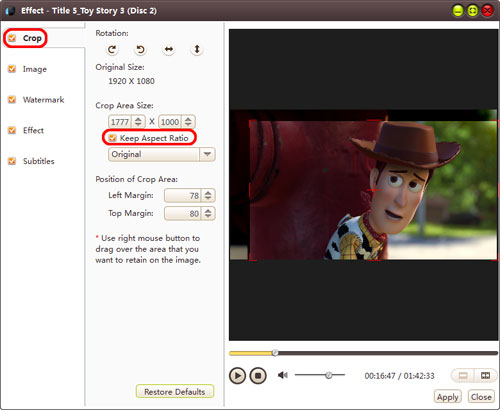Image resolution: width=500 pixels, height=410 pixels.
Task: Click the volume slider handle
Action: pos(329,375)
